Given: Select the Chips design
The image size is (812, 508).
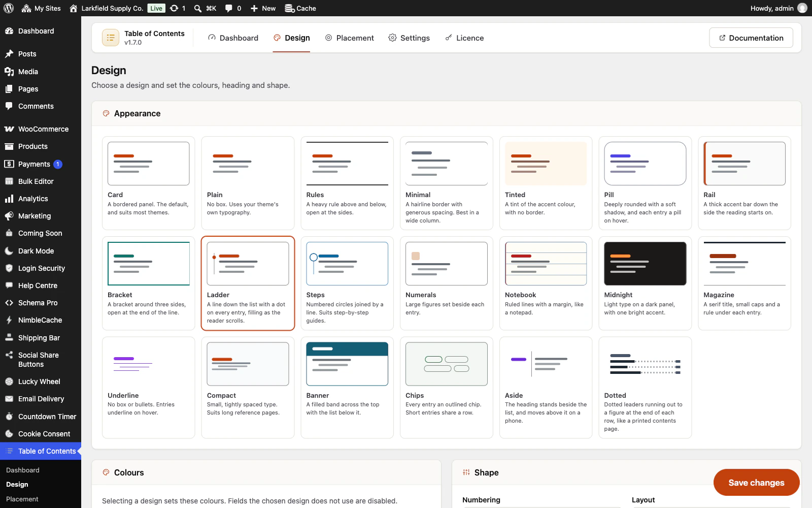Looking at the screenshot, I should (447, 387).
